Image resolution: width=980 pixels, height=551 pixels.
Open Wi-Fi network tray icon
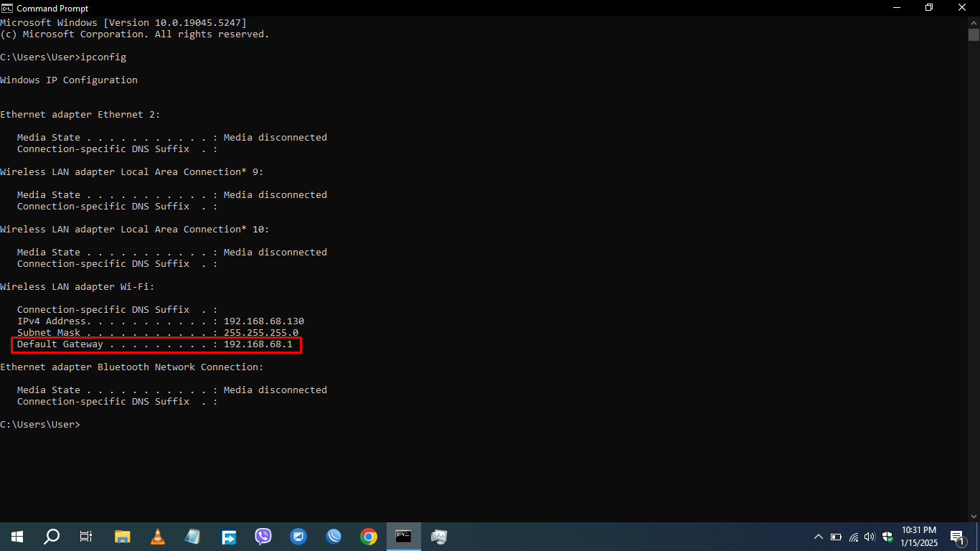(x=854, y=537)
